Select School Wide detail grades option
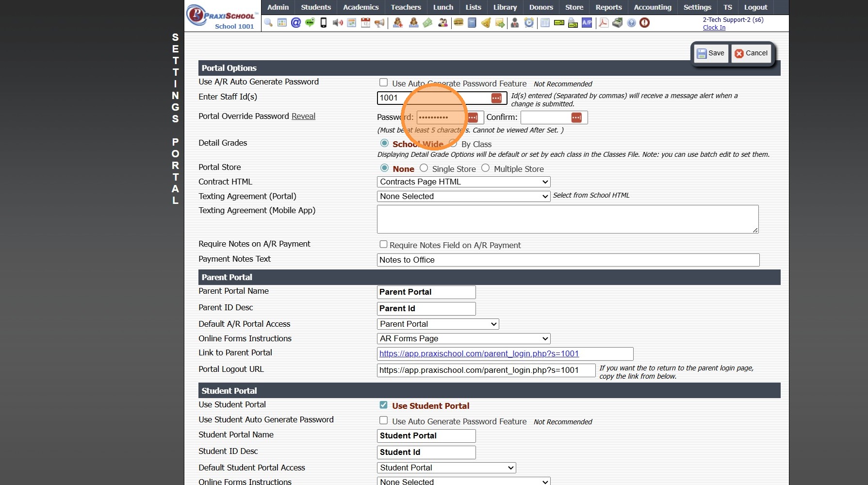 pos(385,143)
